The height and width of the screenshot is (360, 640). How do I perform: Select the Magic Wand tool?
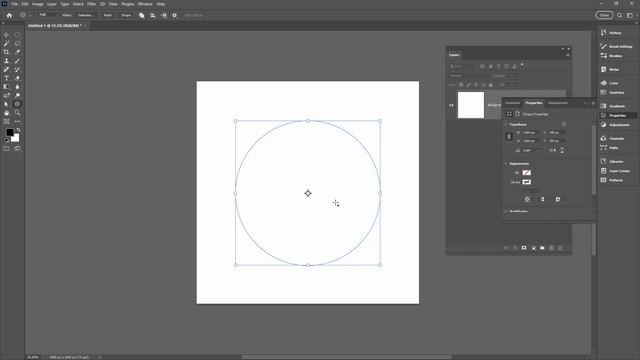[x=6, y=43]
